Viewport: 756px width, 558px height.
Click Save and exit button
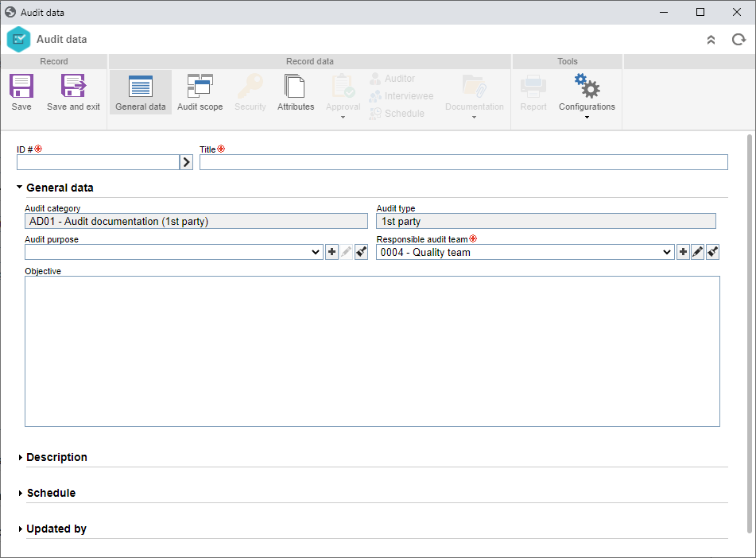click(x=73, y=92)
